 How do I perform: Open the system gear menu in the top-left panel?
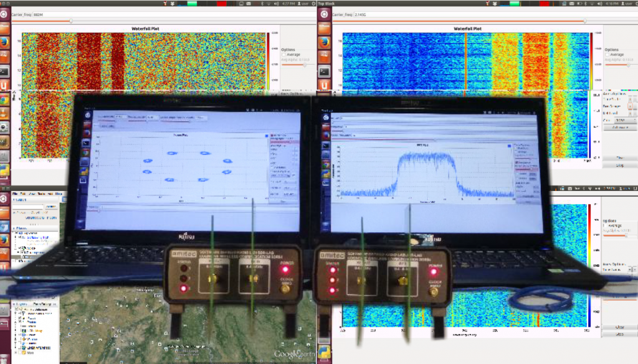(313, 4)
